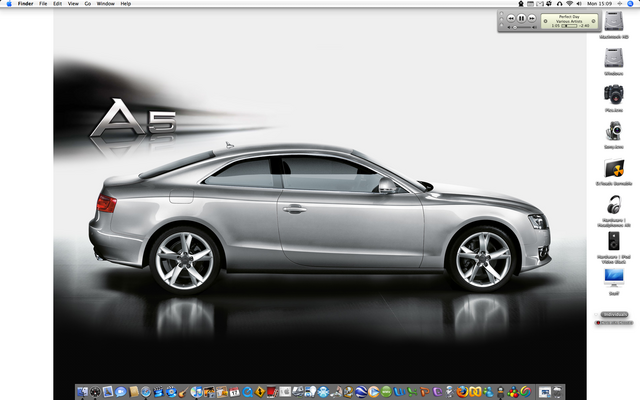Open Firefox in the Dock

[x=462, y=392]
